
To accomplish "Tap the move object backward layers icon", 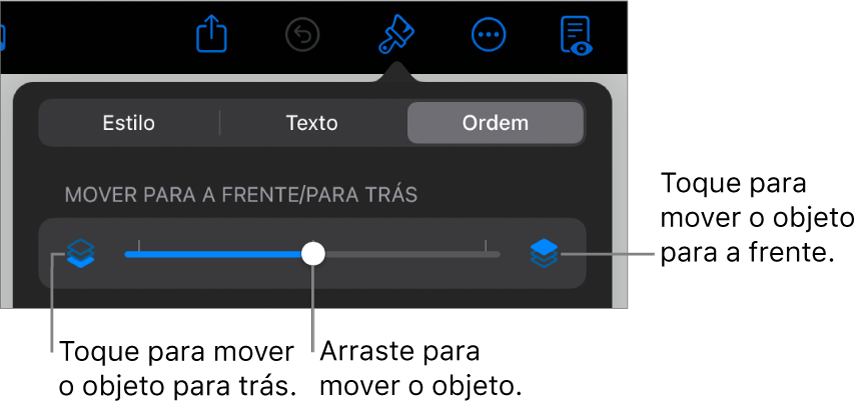I will coord(80,254).
